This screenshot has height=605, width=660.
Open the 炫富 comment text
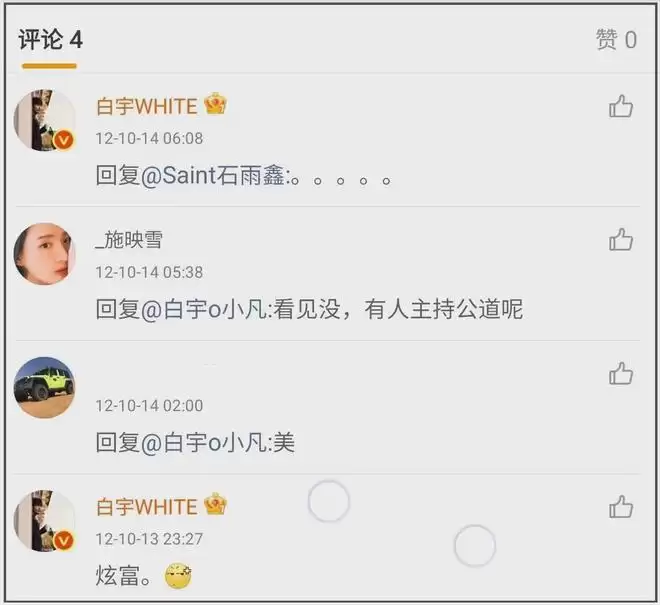(123, 576)
